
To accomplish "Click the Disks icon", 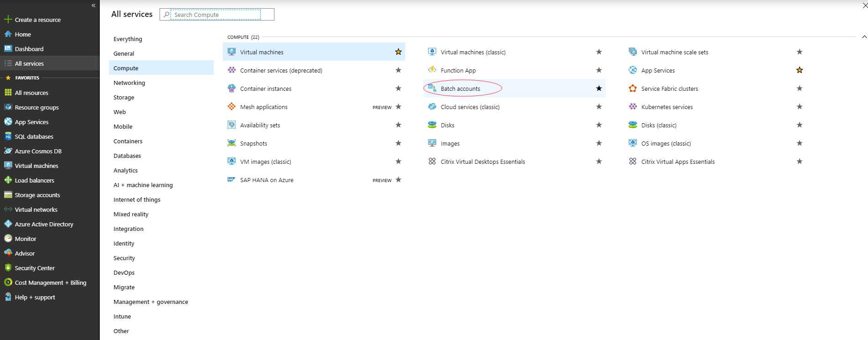I will tap(432, 125).
